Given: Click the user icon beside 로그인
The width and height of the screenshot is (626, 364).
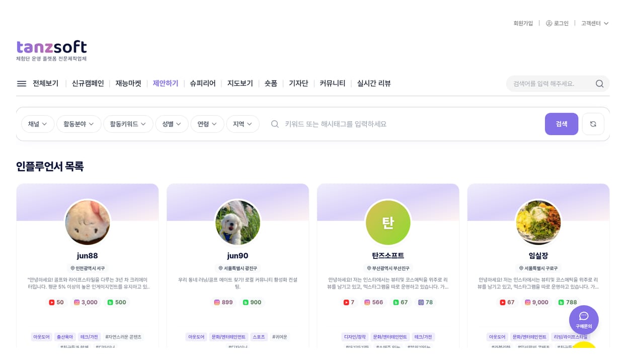Looking at the screenshot, I should 549,23.
